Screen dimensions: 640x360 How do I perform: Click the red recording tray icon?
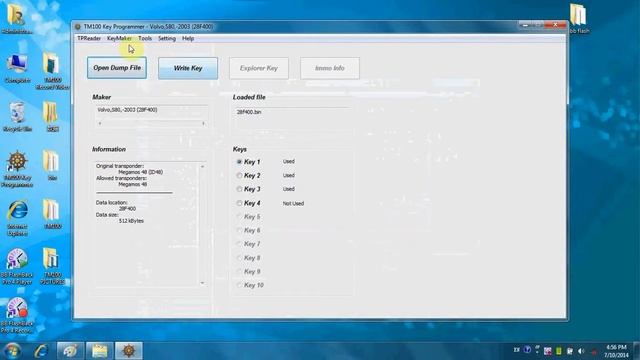point(594,351)
